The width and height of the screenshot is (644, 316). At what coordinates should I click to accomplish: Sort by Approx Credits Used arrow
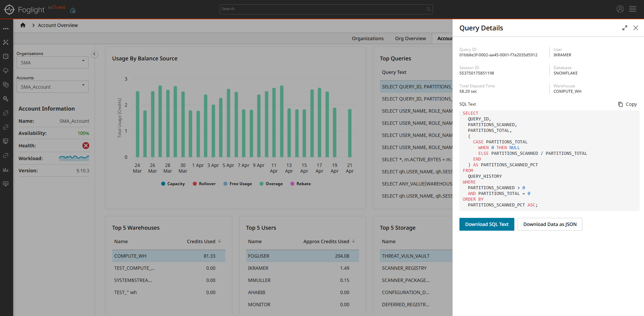(x=353, y=241)
